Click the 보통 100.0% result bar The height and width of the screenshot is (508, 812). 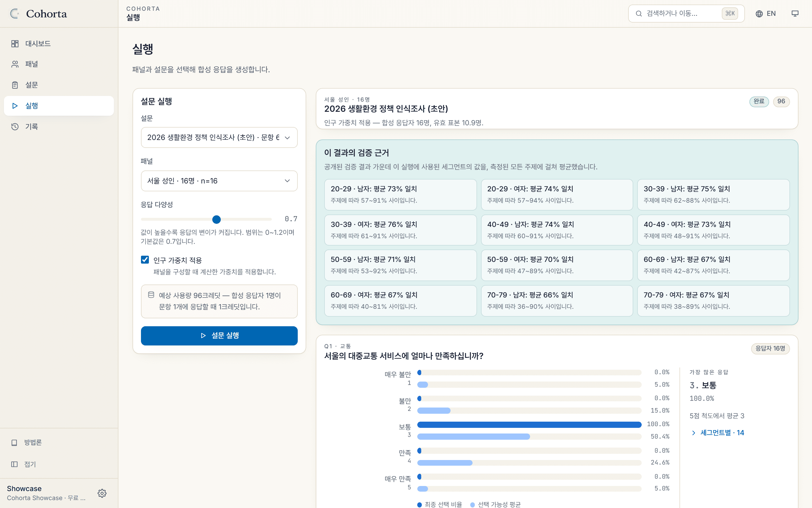click(529, 425)
